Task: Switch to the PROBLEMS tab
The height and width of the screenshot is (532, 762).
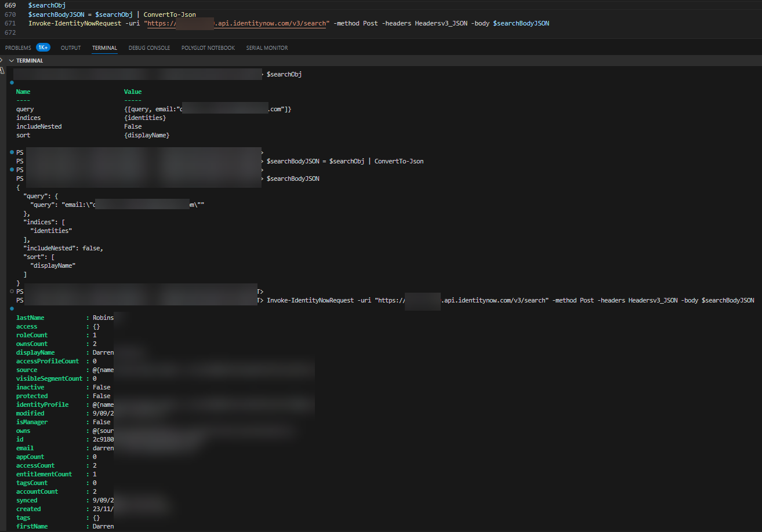Action: coord(17,48)
